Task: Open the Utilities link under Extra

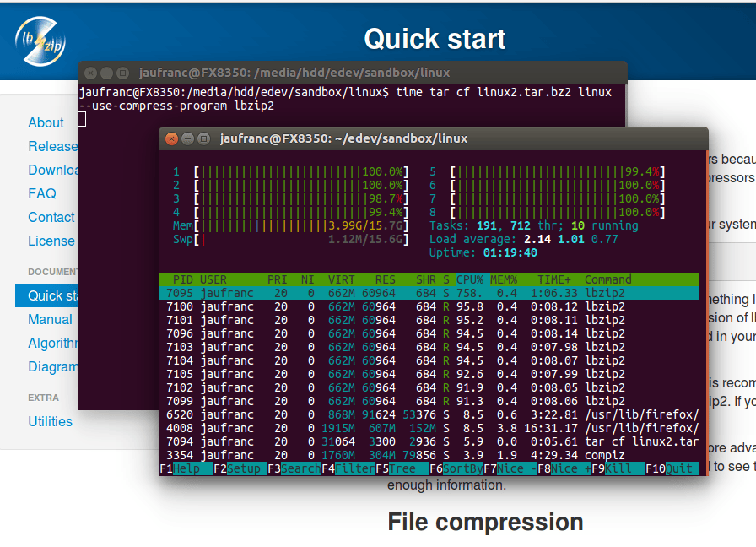Action: coord(50,422)
